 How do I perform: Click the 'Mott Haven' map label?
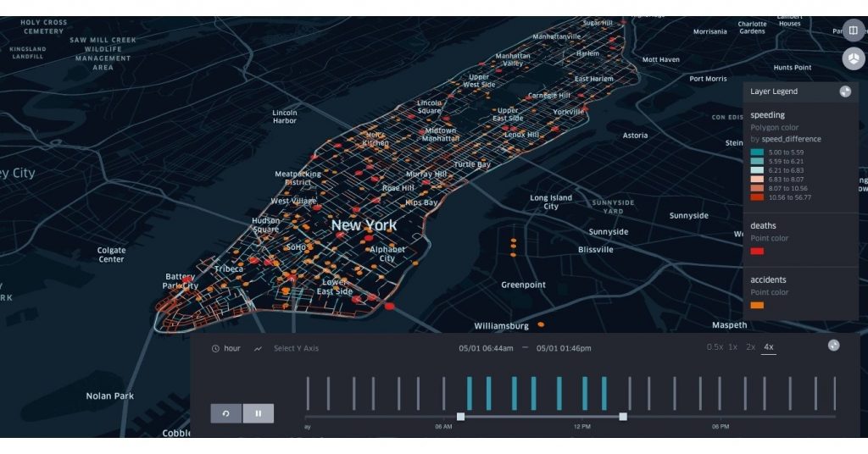pos(660,60)
